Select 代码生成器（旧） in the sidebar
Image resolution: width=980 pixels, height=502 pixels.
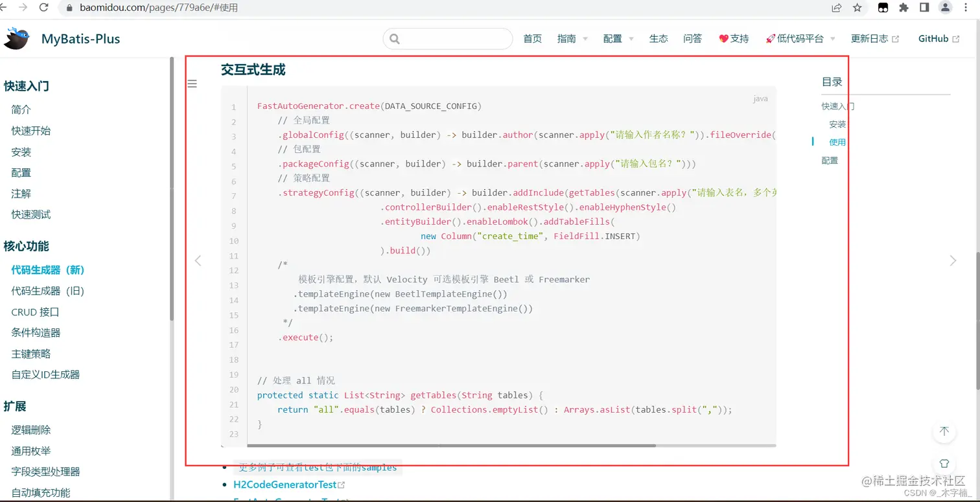[48, 291]
